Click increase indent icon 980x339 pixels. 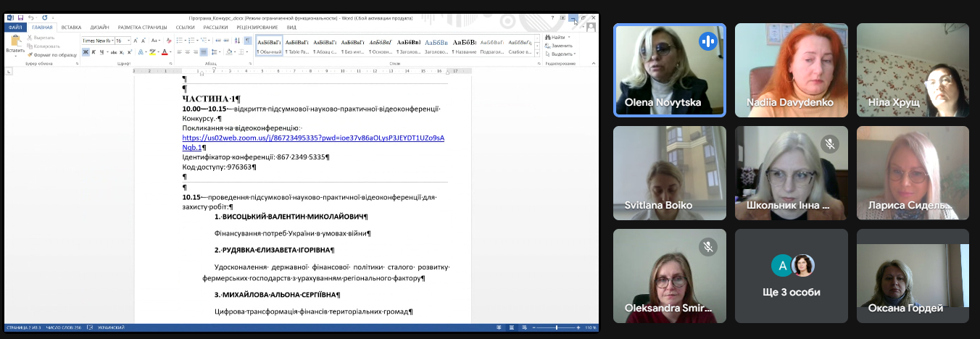[226, 41]
